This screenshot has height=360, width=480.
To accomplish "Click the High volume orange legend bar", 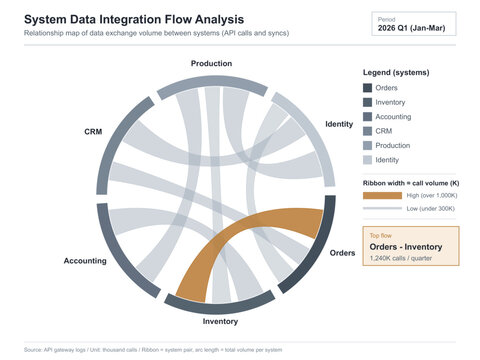I will [382, 196].
